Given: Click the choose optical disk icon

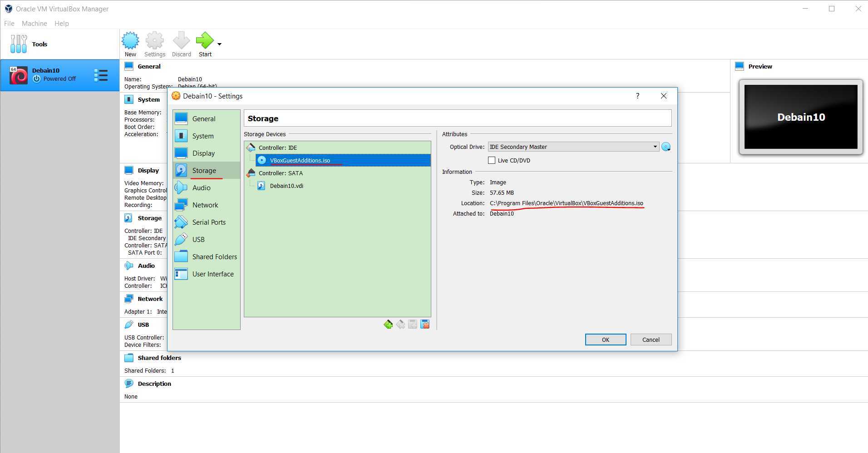Looking at the screenshot, I should 666,147.
